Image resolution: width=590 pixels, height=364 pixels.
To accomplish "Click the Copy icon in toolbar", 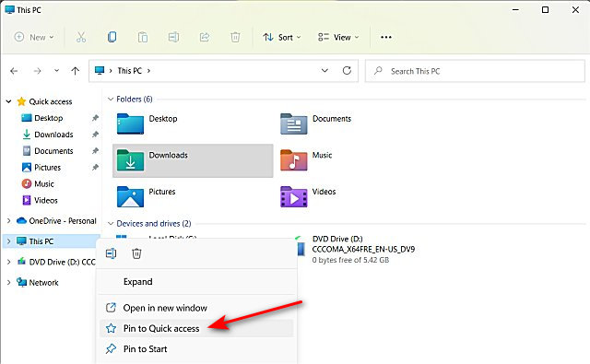I will pos(112,37).
